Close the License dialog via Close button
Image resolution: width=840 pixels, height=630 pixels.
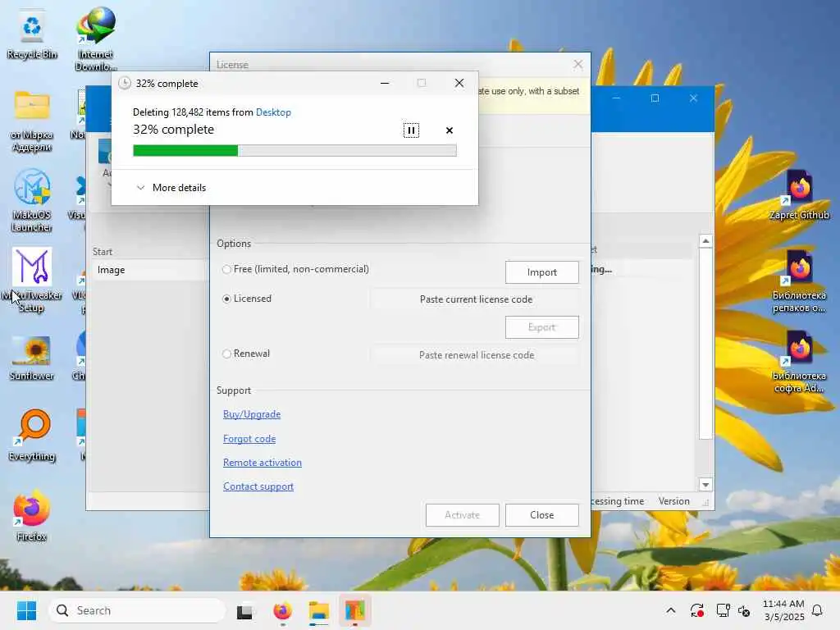click(x=541, y=515)
